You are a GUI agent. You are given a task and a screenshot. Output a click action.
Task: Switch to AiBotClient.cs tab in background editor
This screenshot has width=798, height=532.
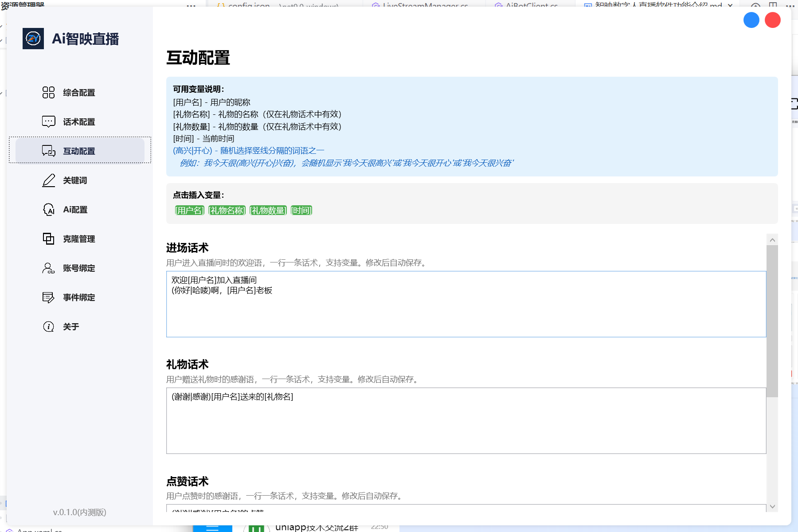click(x=531, y=4)
